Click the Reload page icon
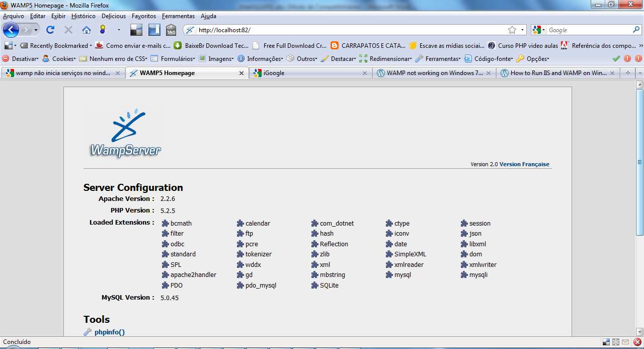The height and width of the screenshot is (349, 644). point(50,30)
